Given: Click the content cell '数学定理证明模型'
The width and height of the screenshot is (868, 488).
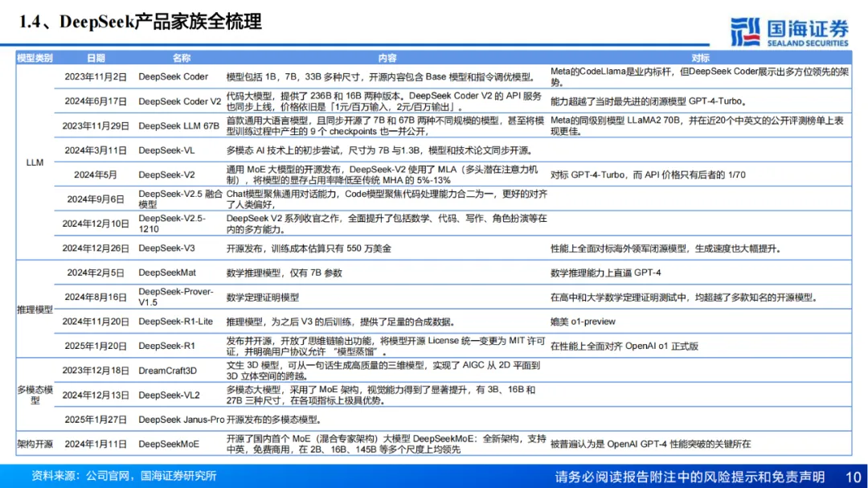Looking at the screenshot, I should coord(262,297).
